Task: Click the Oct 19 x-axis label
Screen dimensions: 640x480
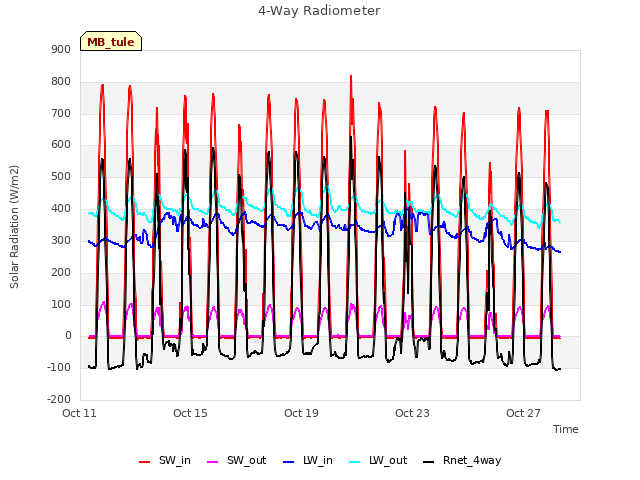Action: click(x=301, y=413)
